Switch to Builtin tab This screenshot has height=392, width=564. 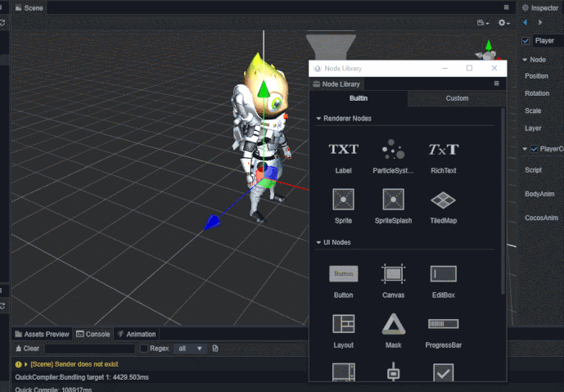tap(359, 98)
